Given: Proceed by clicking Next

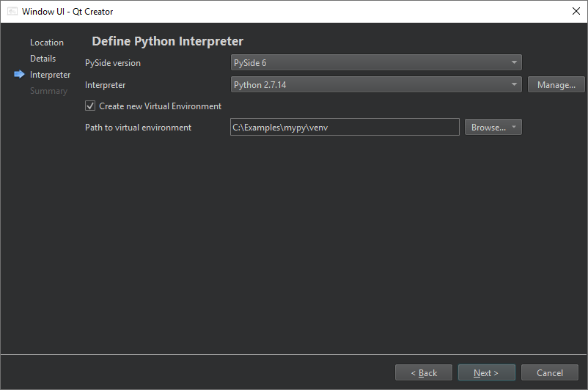Looking at the screenshot, I should click(486, 373).
